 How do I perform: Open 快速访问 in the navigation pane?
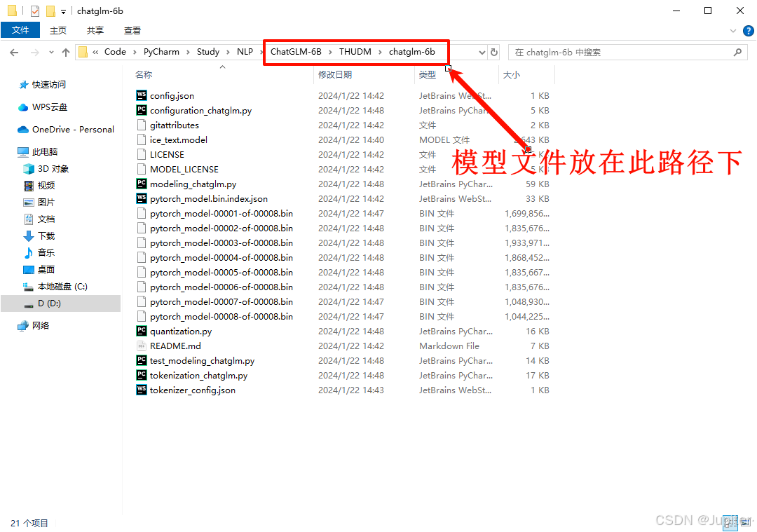click(49, 85)
